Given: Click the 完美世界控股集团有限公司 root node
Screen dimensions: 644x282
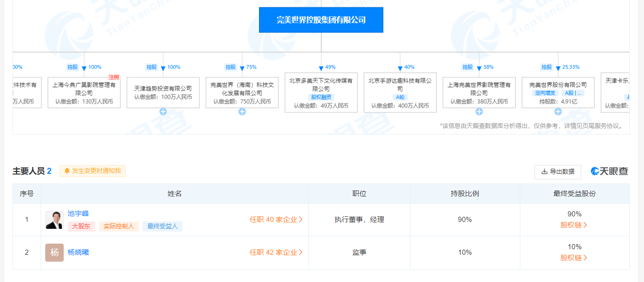Looking at the screenshot, I should (321, 20).
